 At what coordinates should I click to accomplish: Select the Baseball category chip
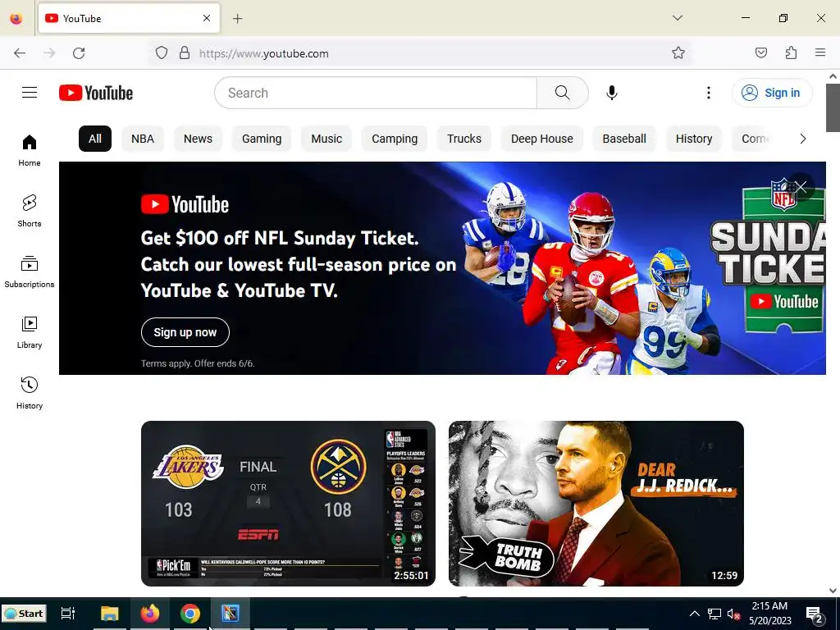pyautogui.click(x=624, y=139)
